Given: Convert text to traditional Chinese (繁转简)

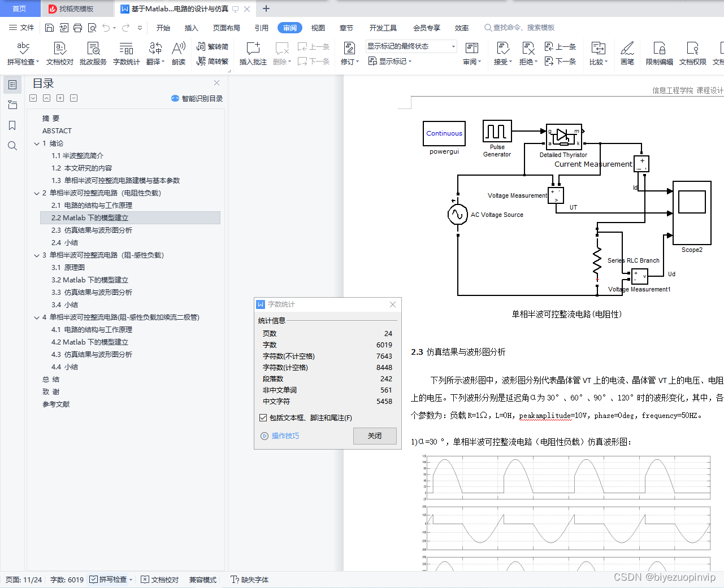Looking at the screenshot, I should [213, 47].
